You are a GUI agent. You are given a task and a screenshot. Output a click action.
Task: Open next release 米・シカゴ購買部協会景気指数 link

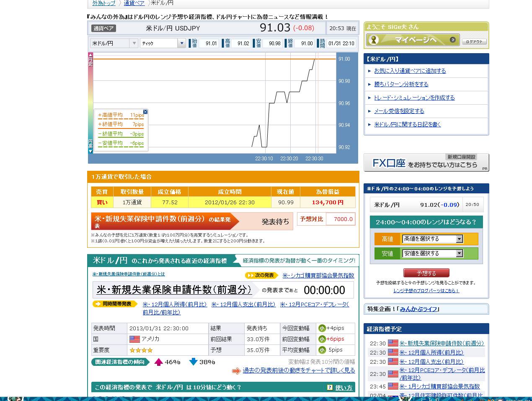pyautogui.click(x=318, y=275)
